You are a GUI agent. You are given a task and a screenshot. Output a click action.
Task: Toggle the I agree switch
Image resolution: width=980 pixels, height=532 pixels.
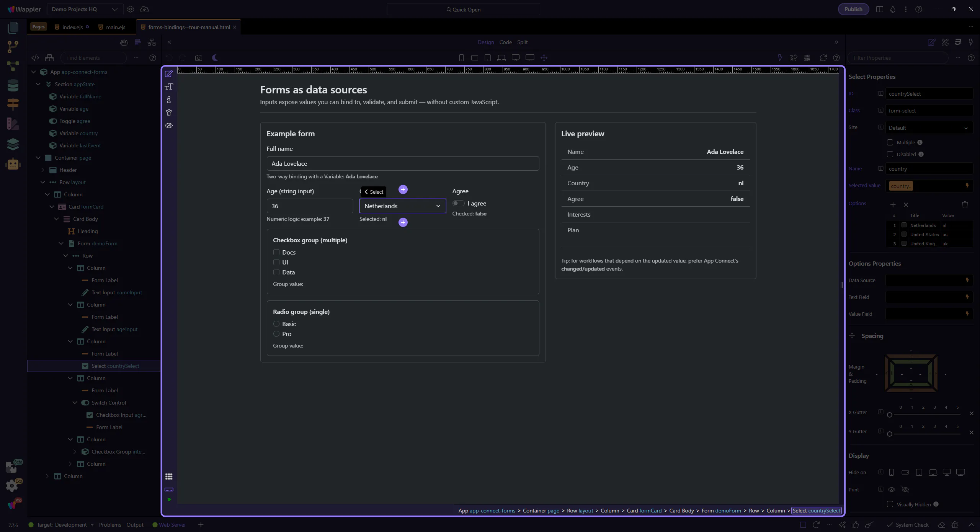(458, 203)
